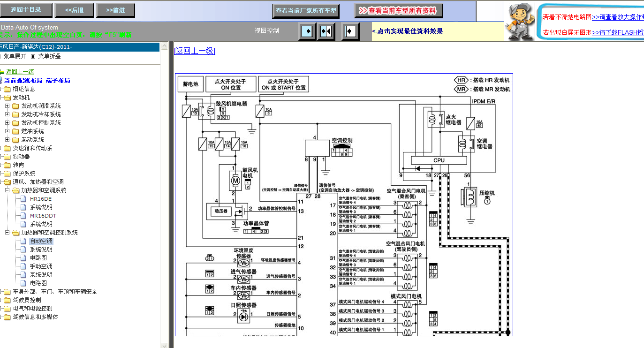
Task: Open 电路图 directly above 手动空调
Action: pos(38,258)
